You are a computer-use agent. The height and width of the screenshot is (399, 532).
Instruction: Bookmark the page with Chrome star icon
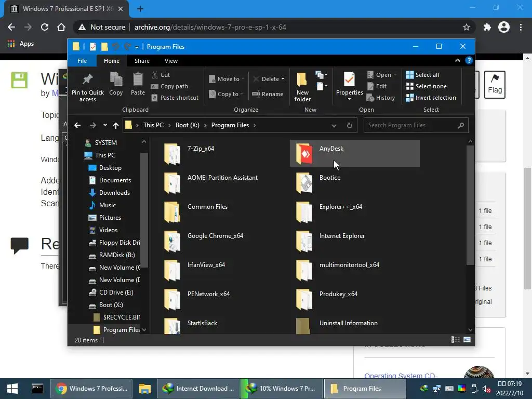click(467, 27)
